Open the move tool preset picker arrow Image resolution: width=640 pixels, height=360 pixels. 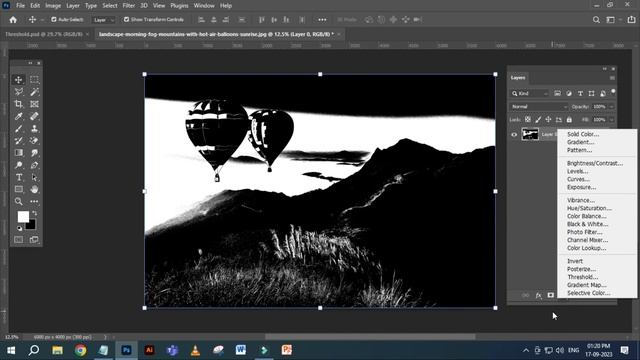click(x=42, y=20)
